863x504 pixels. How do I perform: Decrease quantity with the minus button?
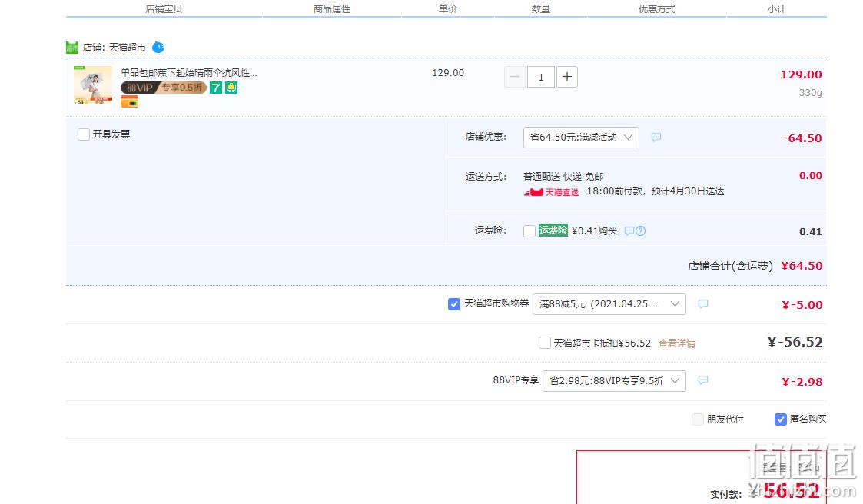[x=515, y=77]
